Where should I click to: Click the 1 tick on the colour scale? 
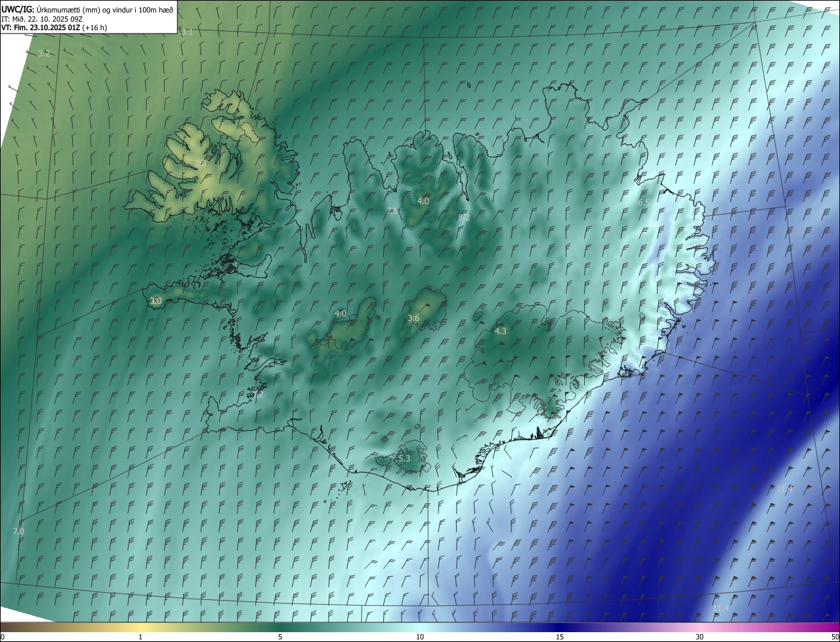(x=140, y=637)
